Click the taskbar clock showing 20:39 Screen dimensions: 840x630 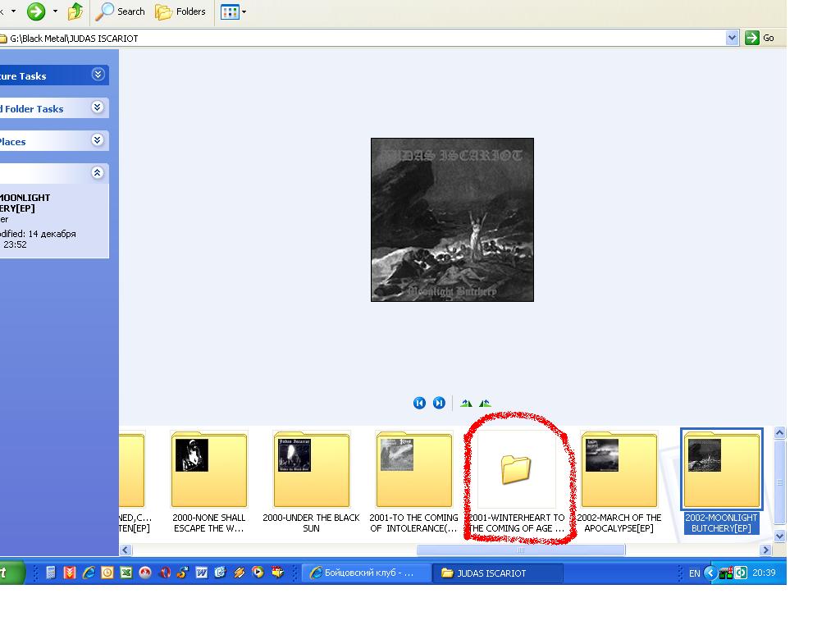click(764, 573)
